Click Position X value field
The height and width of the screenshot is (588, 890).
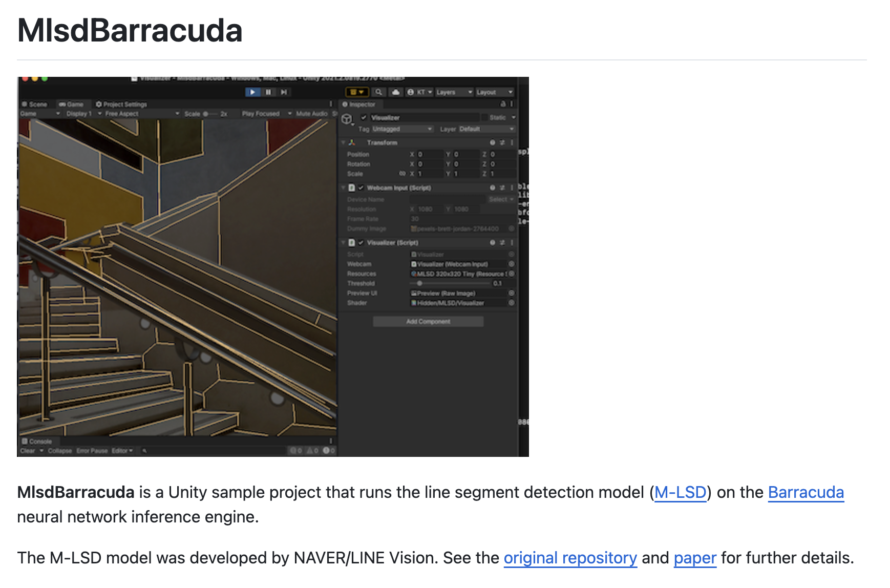[430, 154]
